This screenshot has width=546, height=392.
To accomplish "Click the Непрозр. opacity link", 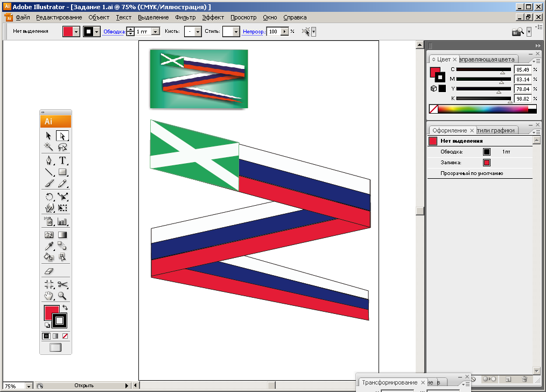I will [x=254, y=32].
